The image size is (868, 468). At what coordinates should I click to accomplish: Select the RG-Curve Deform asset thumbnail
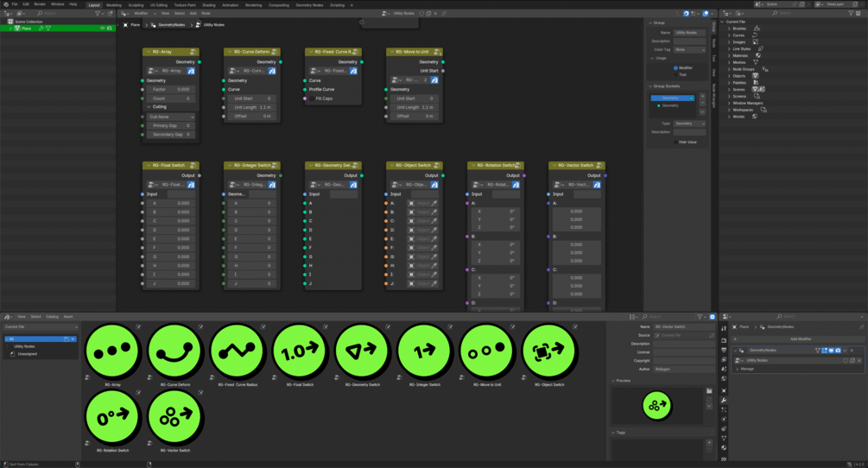coord(175,351)
